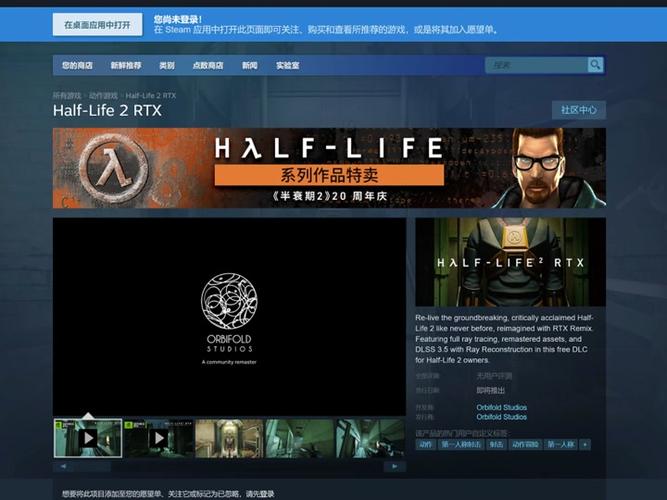Click the plus icon to add tags
Viewport: 667px width, 500px height.
[585, 445]
